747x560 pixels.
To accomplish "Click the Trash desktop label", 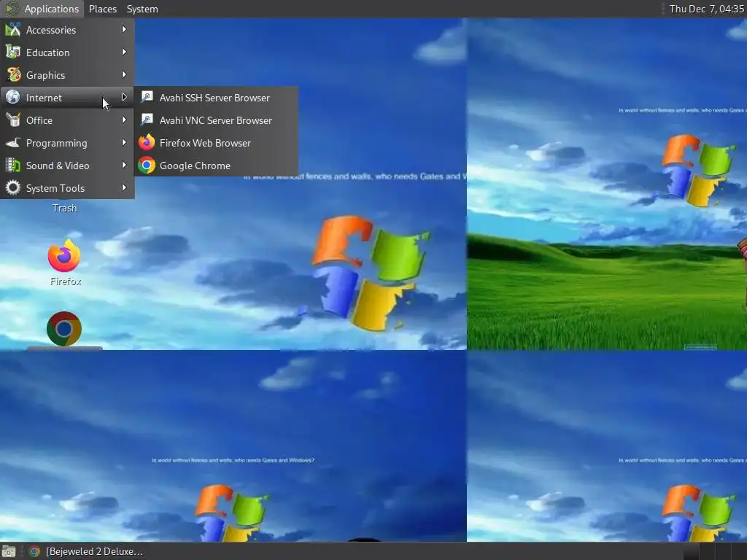I will coord(65,208).
